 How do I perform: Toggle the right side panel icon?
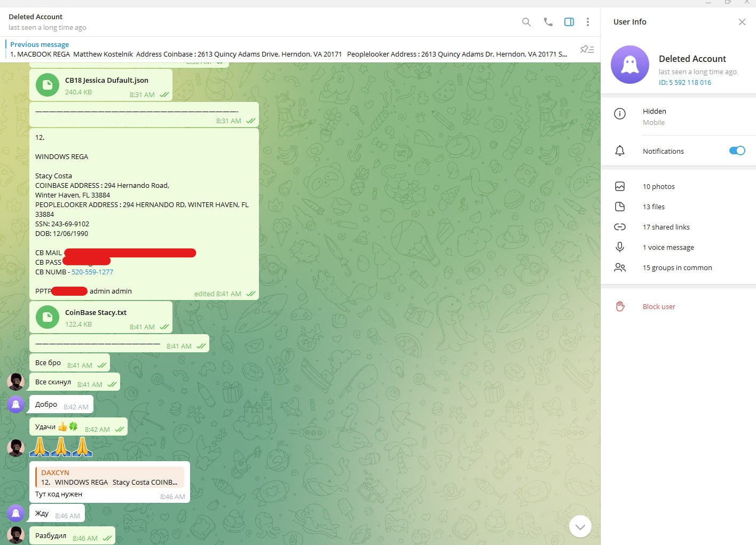click(x=569, y=22)
